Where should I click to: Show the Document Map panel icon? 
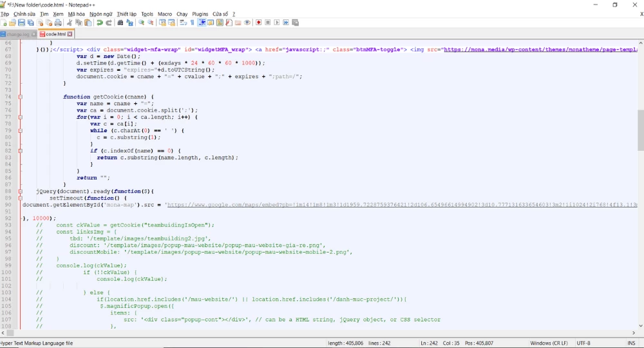pos(220,23)
